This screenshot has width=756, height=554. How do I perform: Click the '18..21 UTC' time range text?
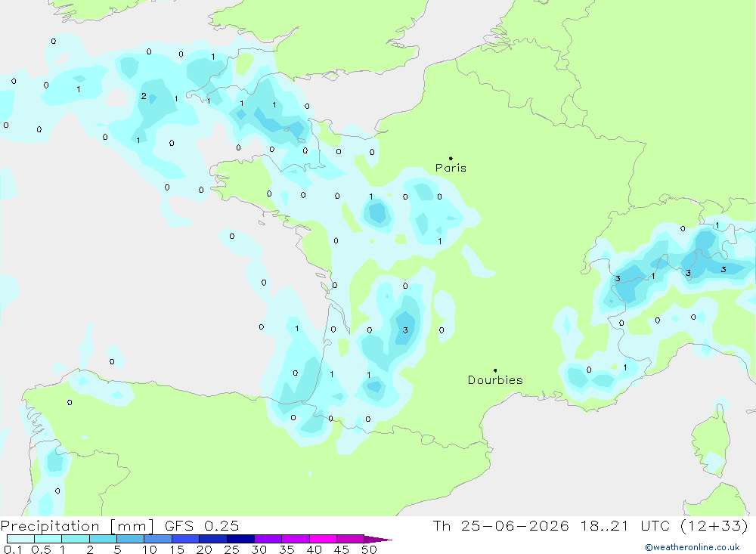(624, 525)
